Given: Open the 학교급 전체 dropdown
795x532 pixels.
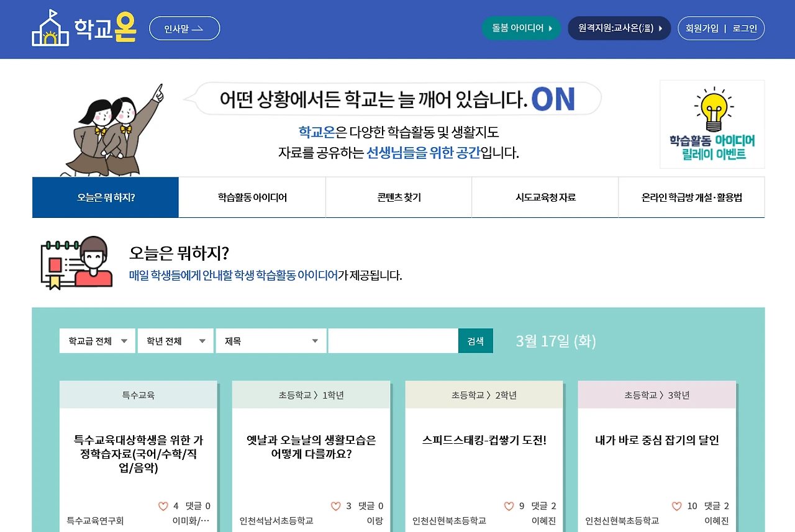Looking at the screenshot, I should 97,341.
